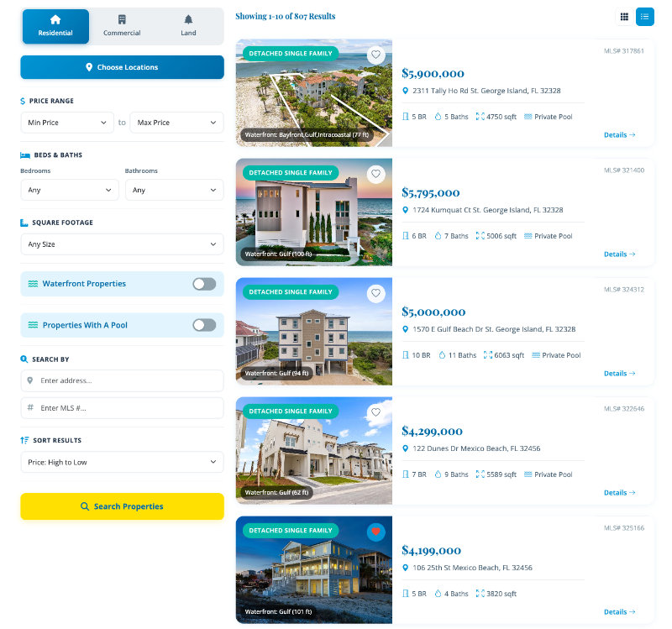Select the Commercial tab

coord(122,27)
